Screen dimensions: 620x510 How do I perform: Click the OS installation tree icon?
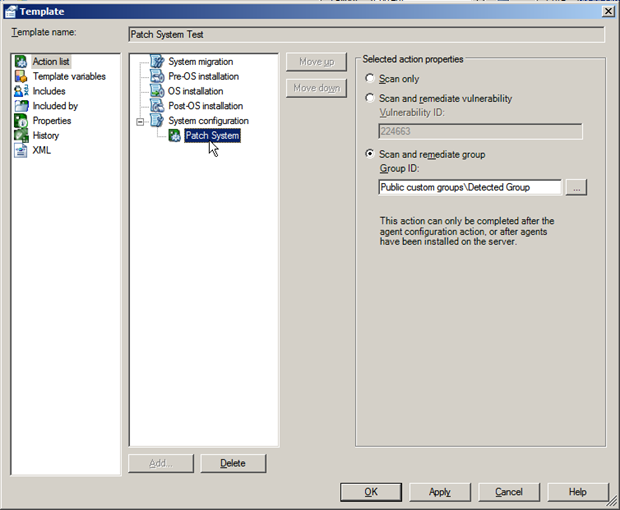click(x=157, y=91)
